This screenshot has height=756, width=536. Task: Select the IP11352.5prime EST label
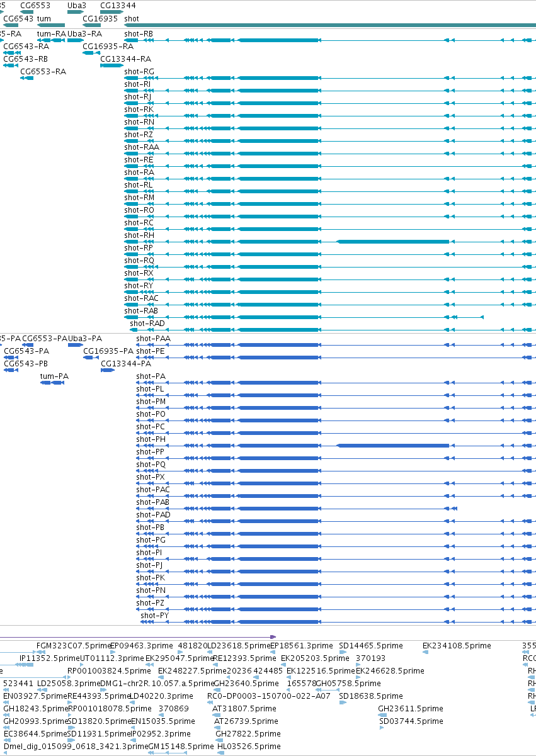pos(50,658)
